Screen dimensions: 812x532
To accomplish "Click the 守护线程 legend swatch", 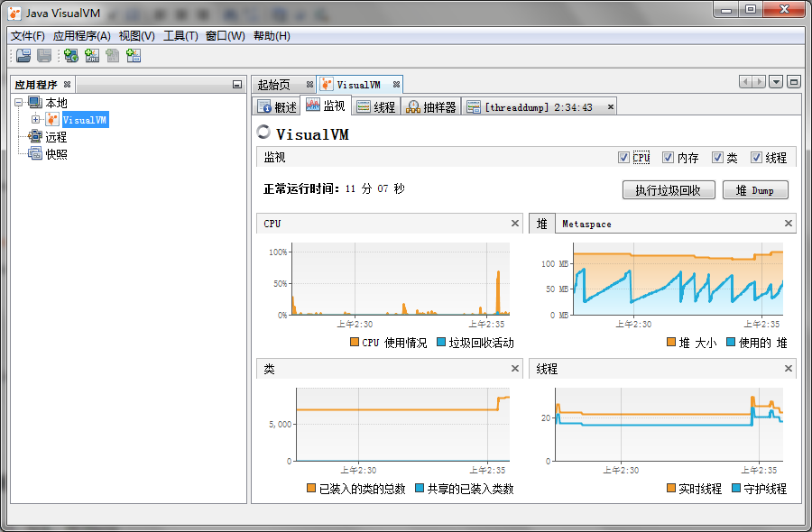I will (x=736, y=488).
